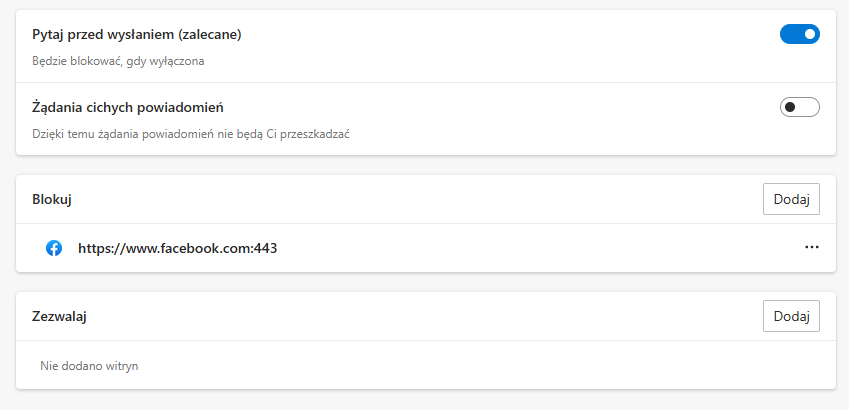
Task: Click the Dzięki temu żądania powiadomień description text
Action: tap(191, 134)
